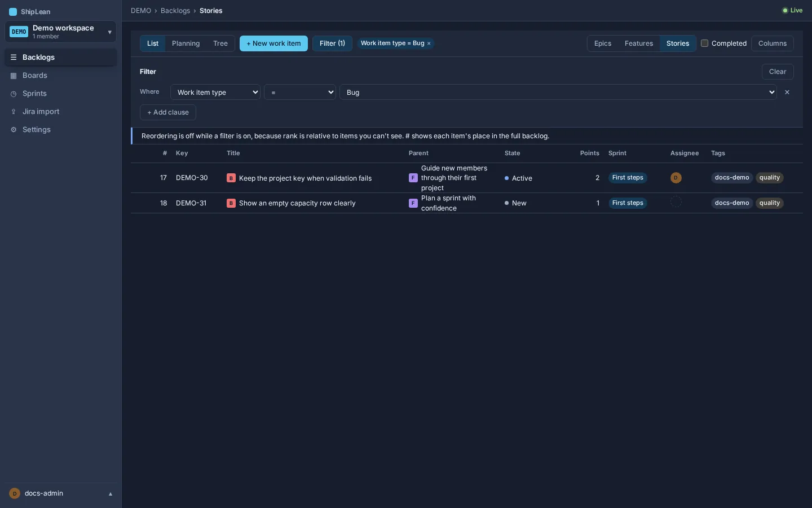The image size is (812, 508).
Task: Open 'Show an empty capacity row clearly'
Action: (x=297, y=203)
